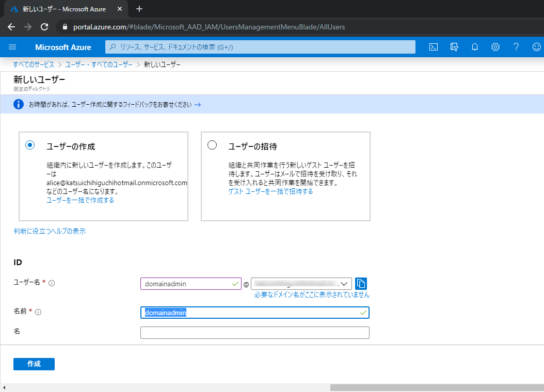The height and width of the screenshot is (392, 544).
Task: Reload the page with the refresh icon
Action: pyautogui.click(x=44, y=27)
